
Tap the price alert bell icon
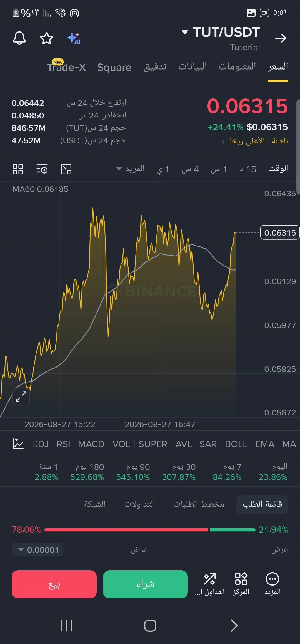coord(19,38)
